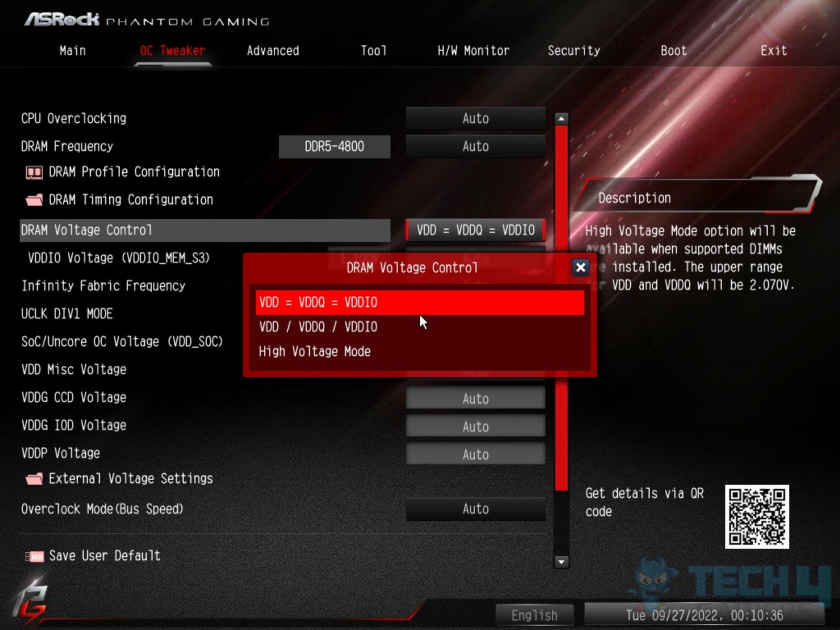Expand DRAM Voltage Control dropdown
The image size is (840, 630).
click(x=475, y=230)
